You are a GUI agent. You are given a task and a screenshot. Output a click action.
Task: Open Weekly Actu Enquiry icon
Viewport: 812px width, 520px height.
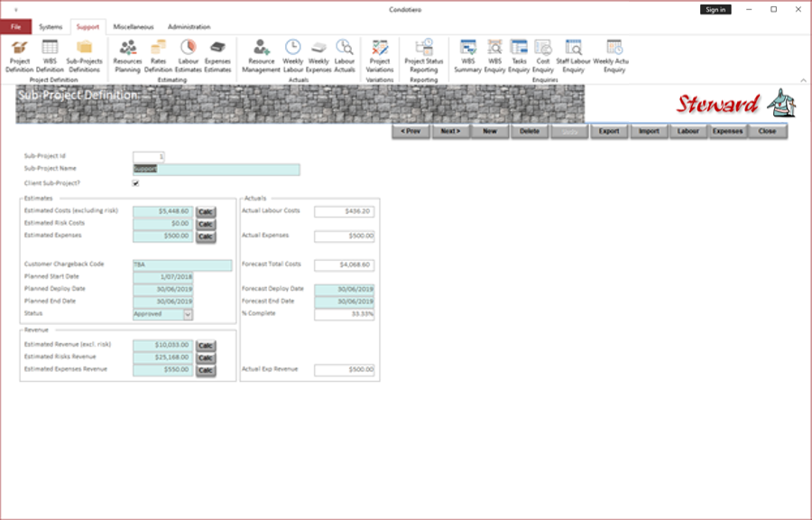point(614,56)
